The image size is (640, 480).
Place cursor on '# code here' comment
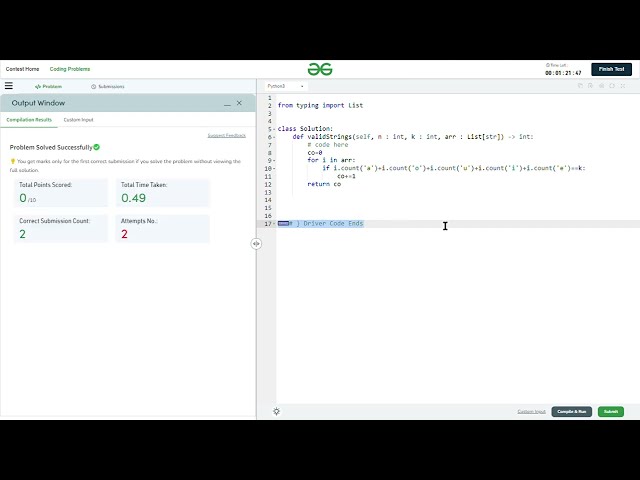[328, 145]
